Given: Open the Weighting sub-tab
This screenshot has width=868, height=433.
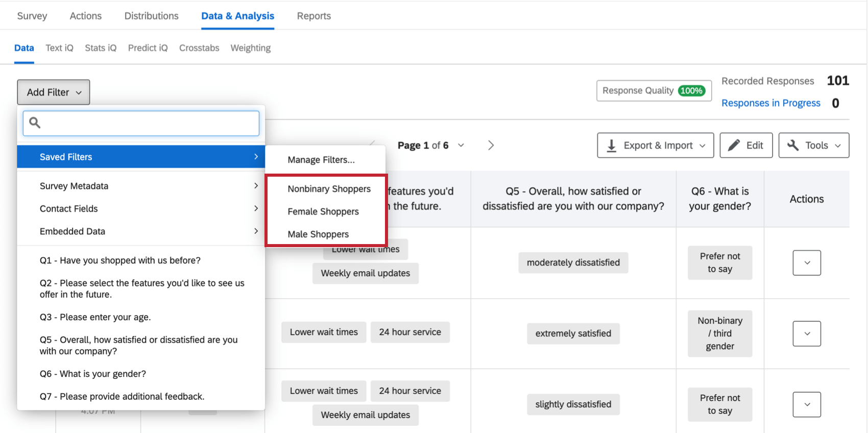Looking at the screenshot, I should click(x=251, y=48).
